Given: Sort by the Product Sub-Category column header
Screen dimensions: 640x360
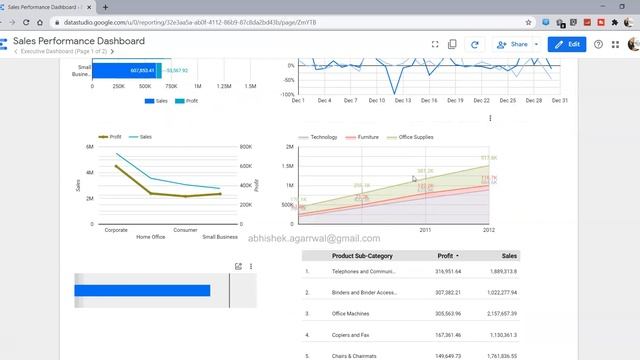Looking at the screenshot, I should (x=362, y=256).
